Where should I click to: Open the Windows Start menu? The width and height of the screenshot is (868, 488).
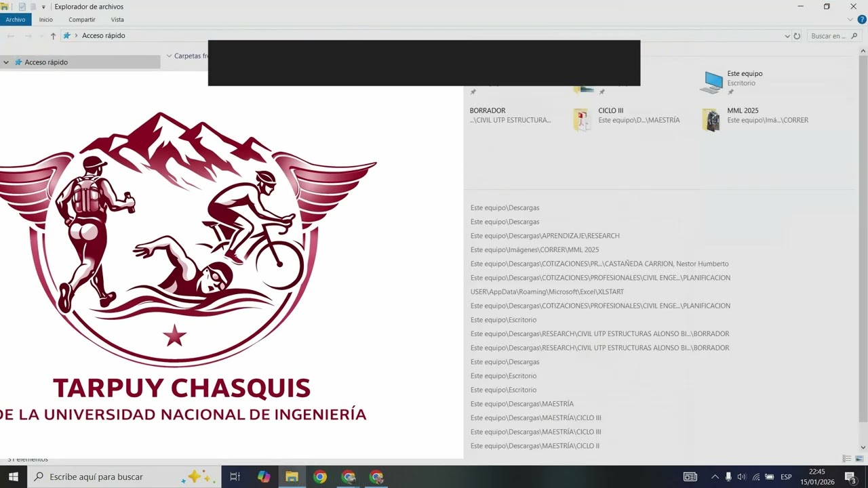click(x=14, y=477)
